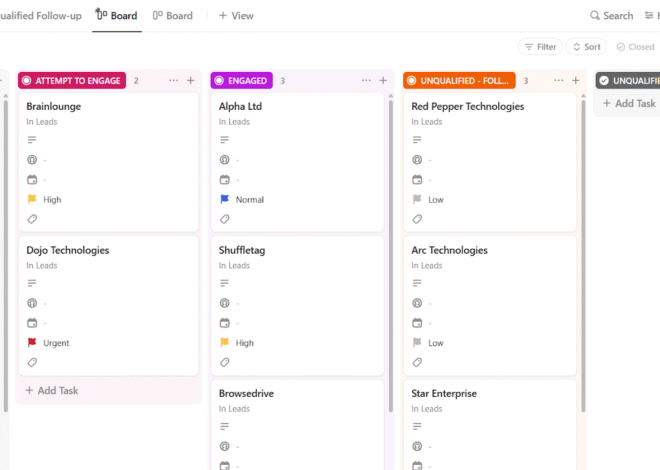Set assignee on Shuffletag card

coord(224,303)
